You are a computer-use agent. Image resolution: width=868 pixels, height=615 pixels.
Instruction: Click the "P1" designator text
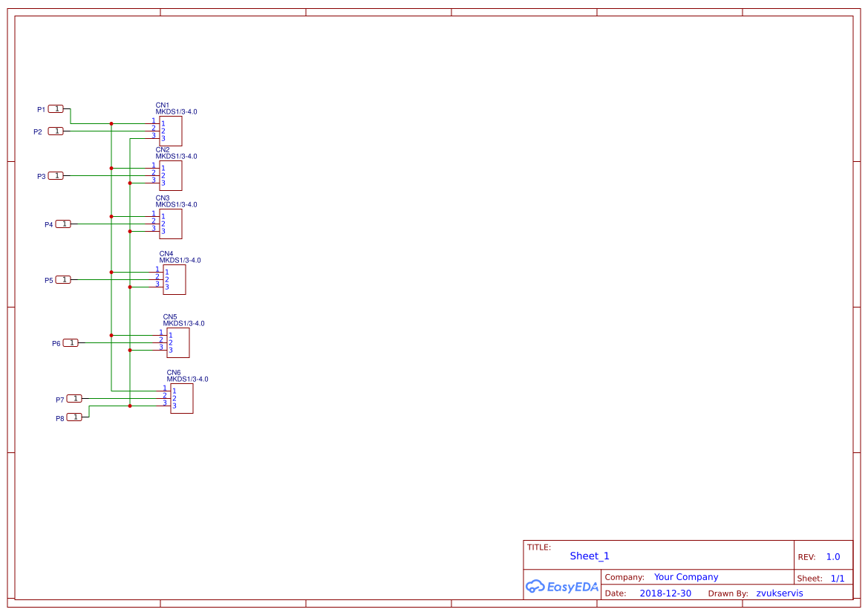tap(41, 110)
